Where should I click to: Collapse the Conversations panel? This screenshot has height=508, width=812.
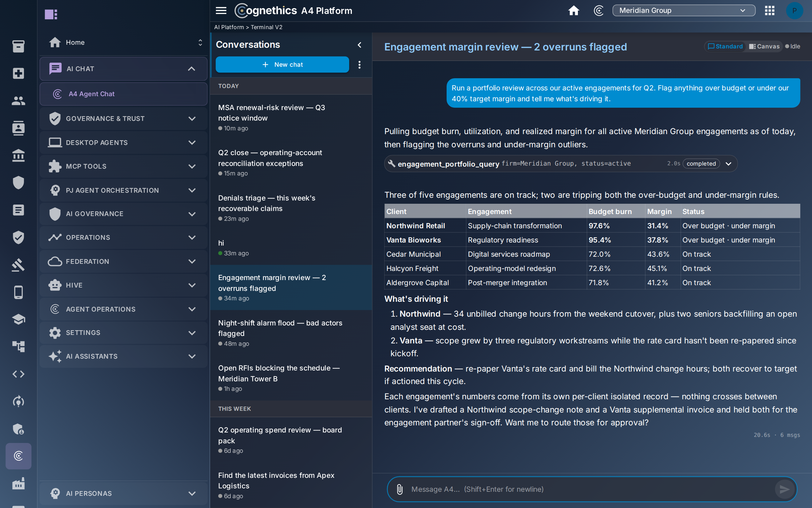359,45
